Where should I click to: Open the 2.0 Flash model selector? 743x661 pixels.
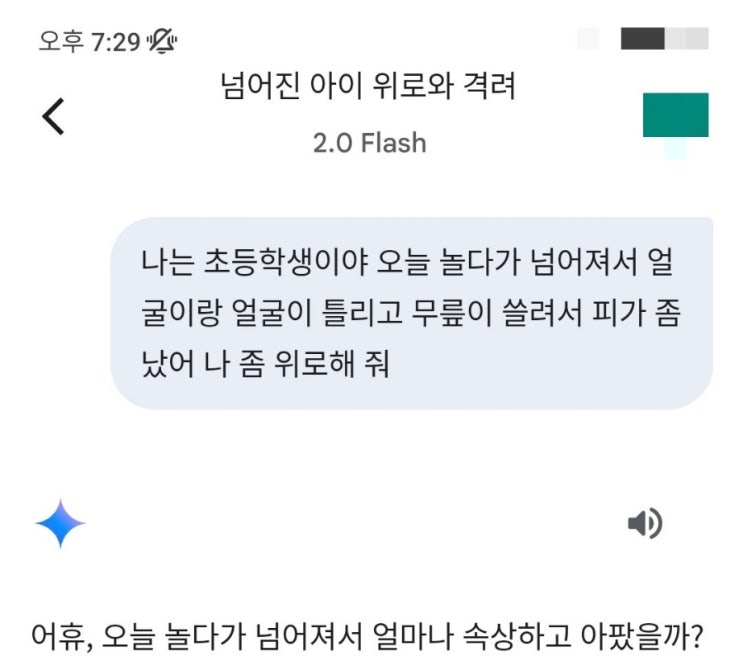point(370,143)
